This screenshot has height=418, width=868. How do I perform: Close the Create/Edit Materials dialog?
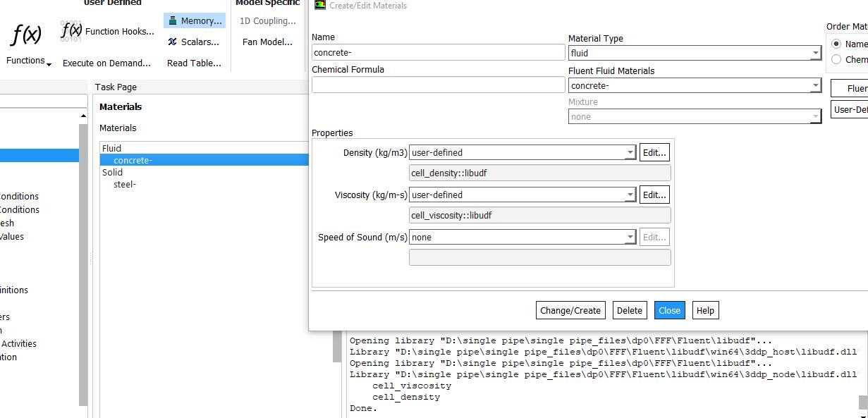(x=670, y=310)
